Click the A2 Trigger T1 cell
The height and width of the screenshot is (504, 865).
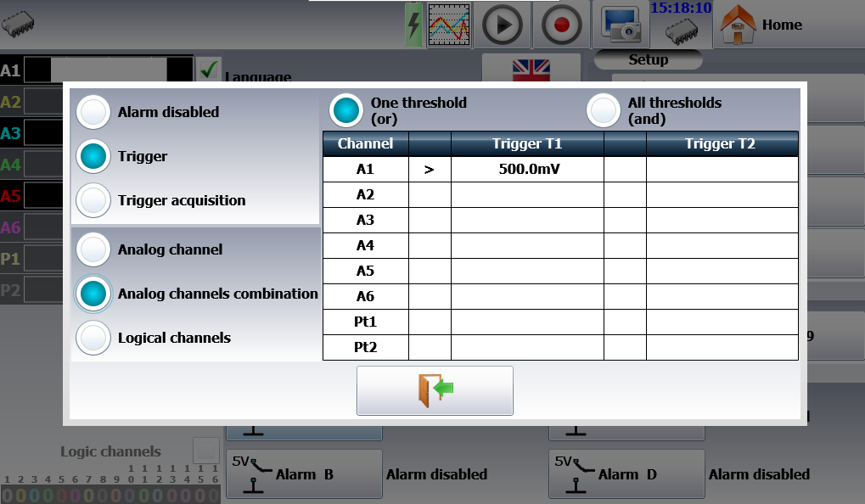pos(527,194)
